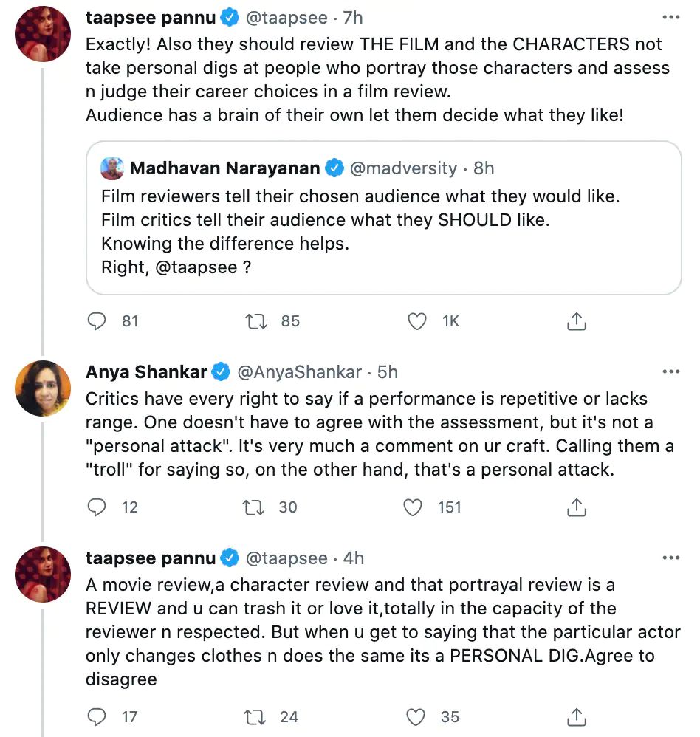700x737 pixels.
Task: Reply to Anya Shankar's tweet
Action: coord(97,507)
